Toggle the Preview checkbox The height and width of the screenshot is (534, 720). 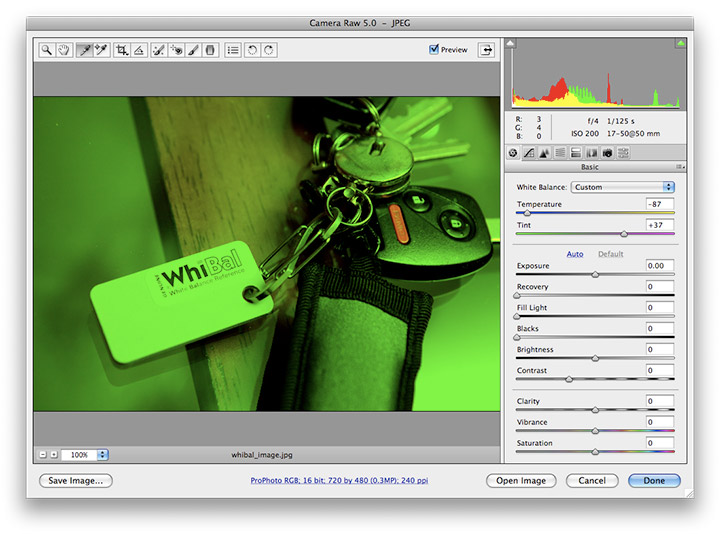[434, 49]
